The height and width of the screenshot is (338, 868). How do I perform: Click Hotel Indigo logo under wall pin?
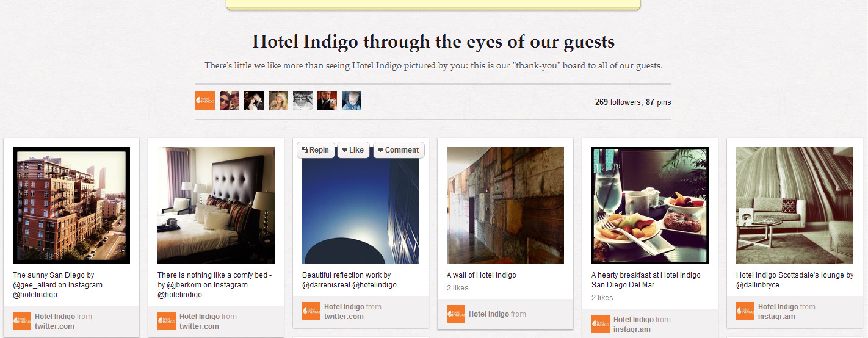point(456,314)
